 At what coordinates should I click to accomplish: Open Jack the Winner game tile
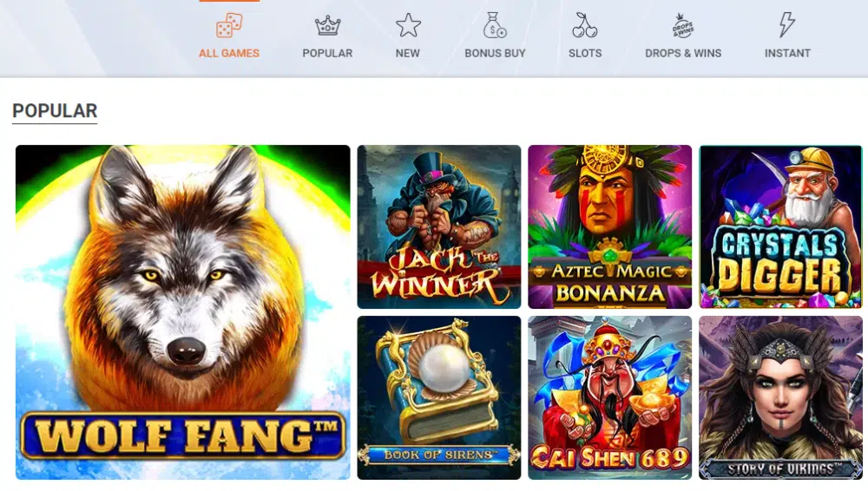click(x=439, y=227)
